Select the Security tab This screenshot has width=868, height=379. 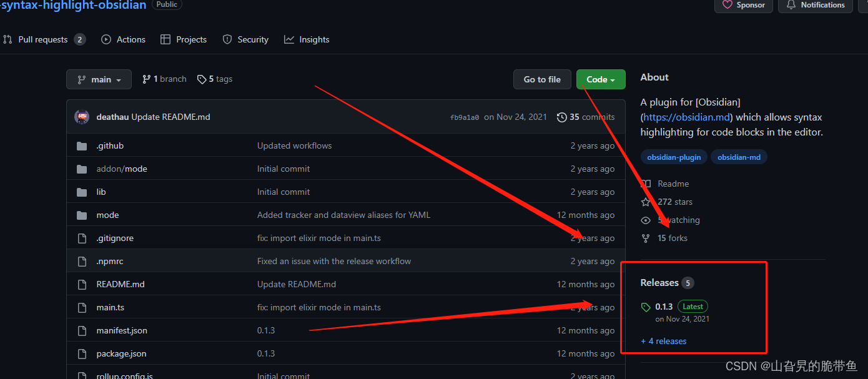(x=245, y=39)
